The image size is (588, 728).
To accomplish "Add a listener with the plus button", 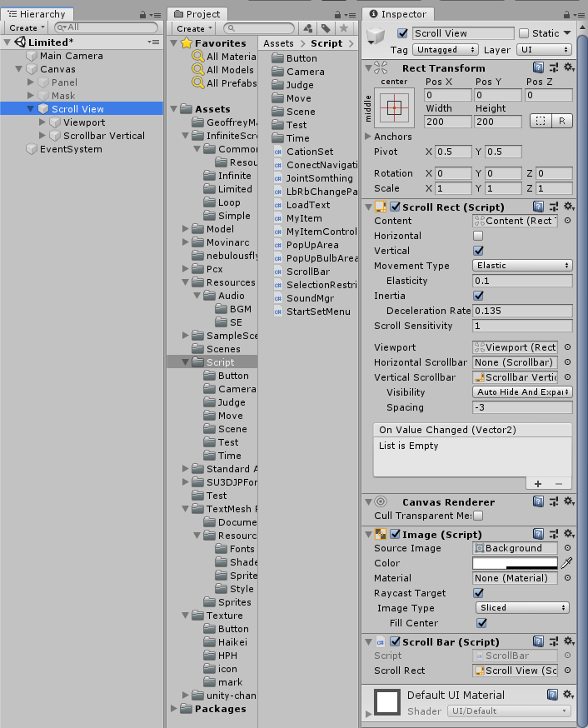I will tap(538, 484).
